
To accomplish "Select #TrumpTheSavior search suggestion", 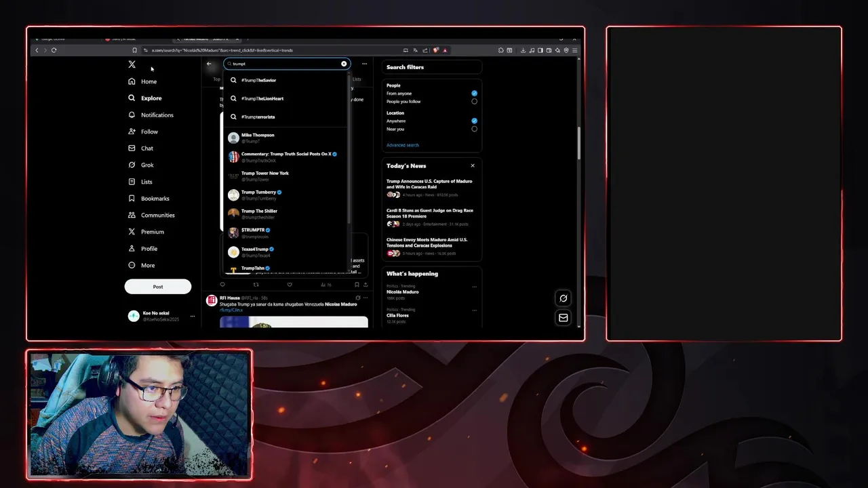I will 285,80.
